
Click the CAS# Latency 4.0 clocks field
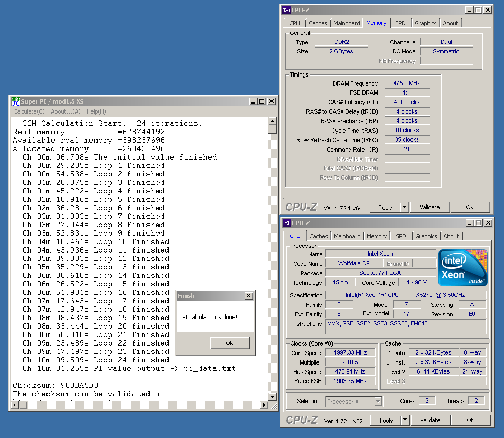pyautogui.click(x=407, y=102)
